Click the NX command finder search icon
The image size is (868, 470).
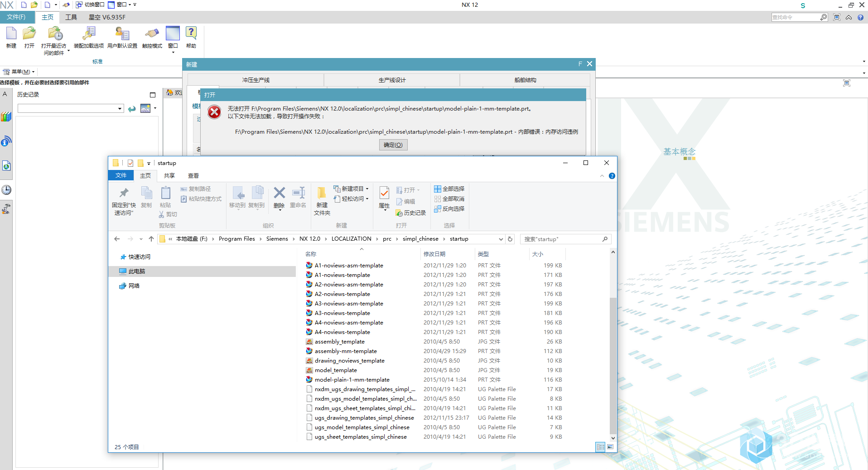(824, 17)
